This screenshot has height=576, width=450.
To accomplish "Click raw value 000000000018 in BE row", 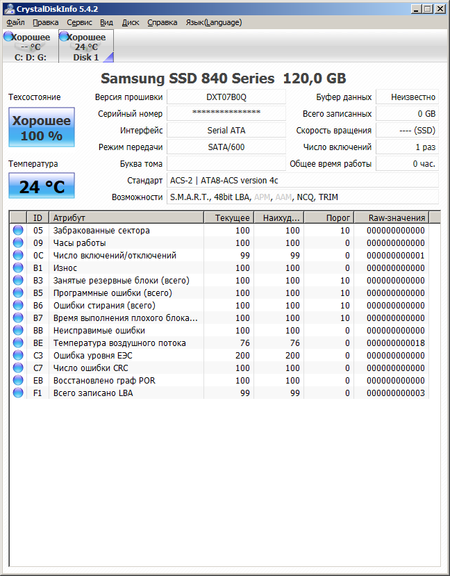I will point(396,343).
